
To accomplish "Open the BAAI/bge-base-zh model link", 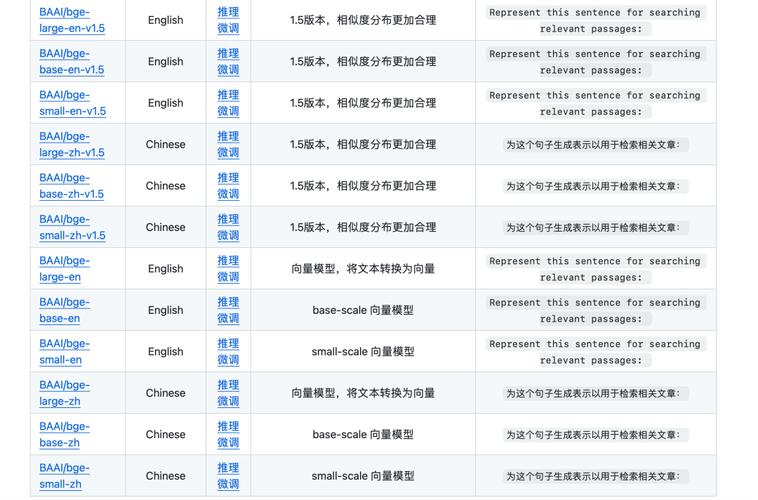I will pos(65,434).
